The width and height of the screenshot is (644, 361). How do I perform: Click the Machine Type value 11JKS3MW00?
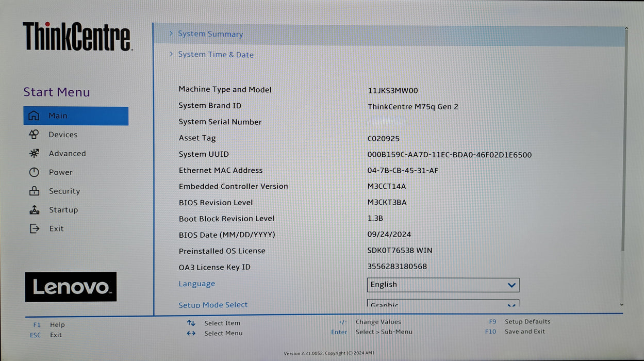(393, 90)
